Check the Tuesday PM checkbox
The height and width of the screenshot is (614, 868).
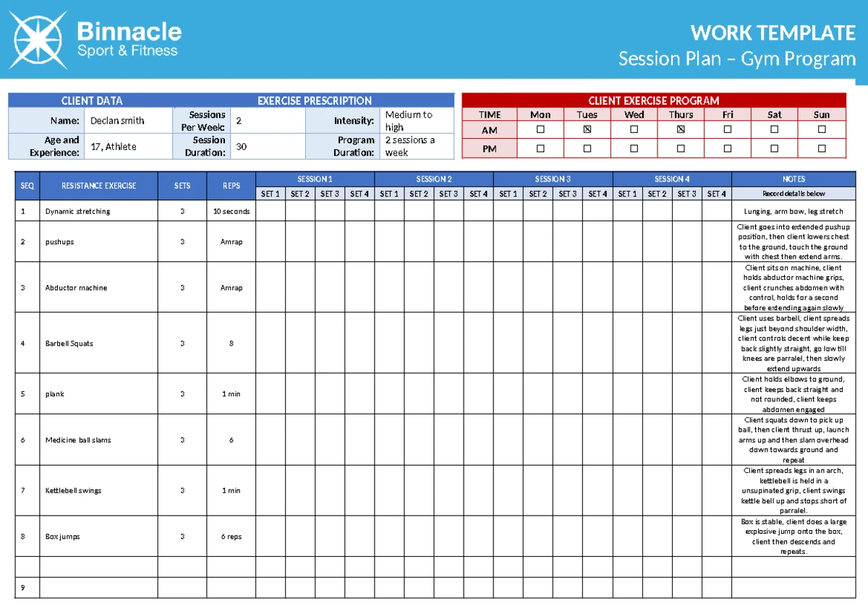587,148
